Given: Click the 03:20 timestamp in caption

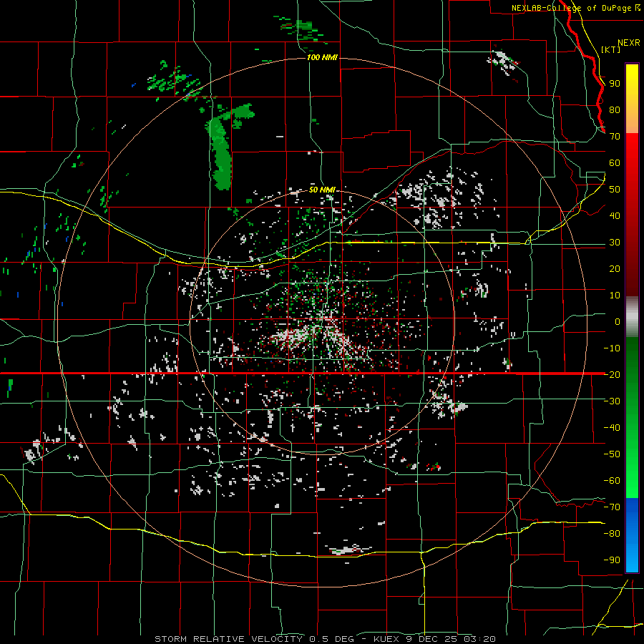Looking at the screenshot, I should (479, 639).
